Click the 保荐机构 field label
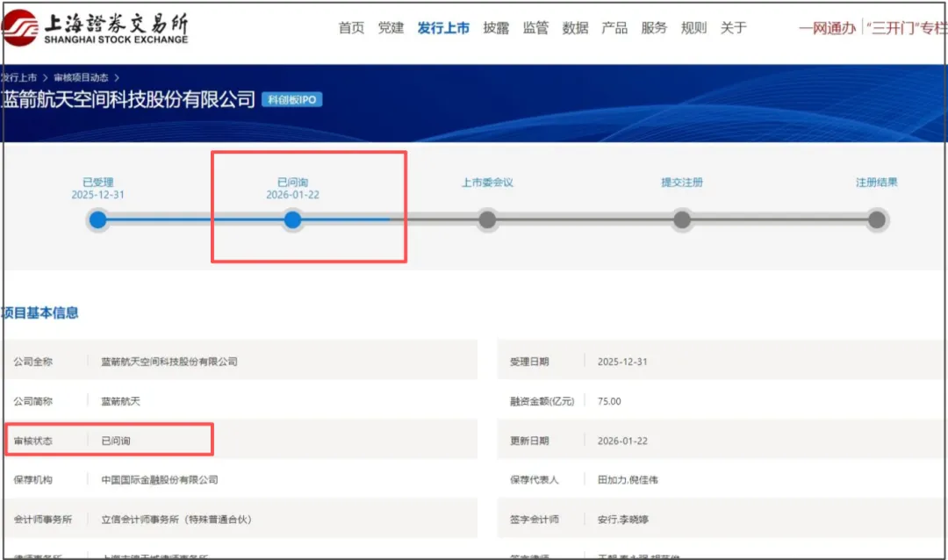Image resolution: width=948 pixels, height=560 pixels. 33,479
